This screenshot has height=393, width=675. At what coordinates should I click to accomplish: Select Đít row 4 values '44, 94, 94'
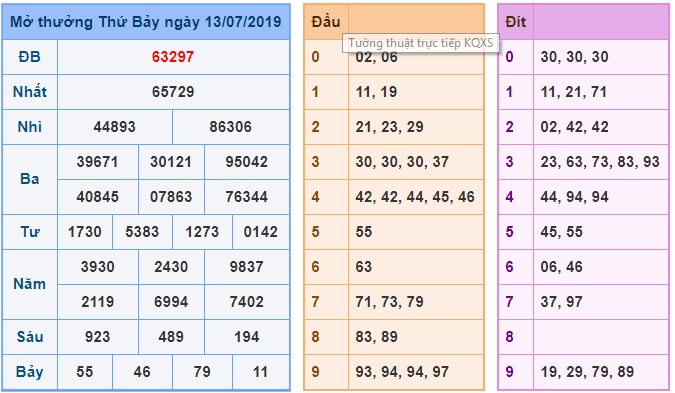pos(575,197)
